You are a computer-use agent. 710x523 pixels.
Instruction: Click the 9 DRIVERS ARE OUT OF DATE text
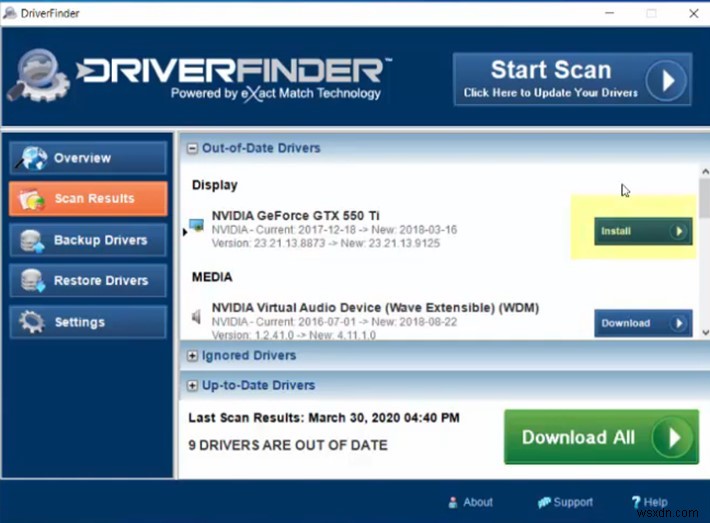288,445
